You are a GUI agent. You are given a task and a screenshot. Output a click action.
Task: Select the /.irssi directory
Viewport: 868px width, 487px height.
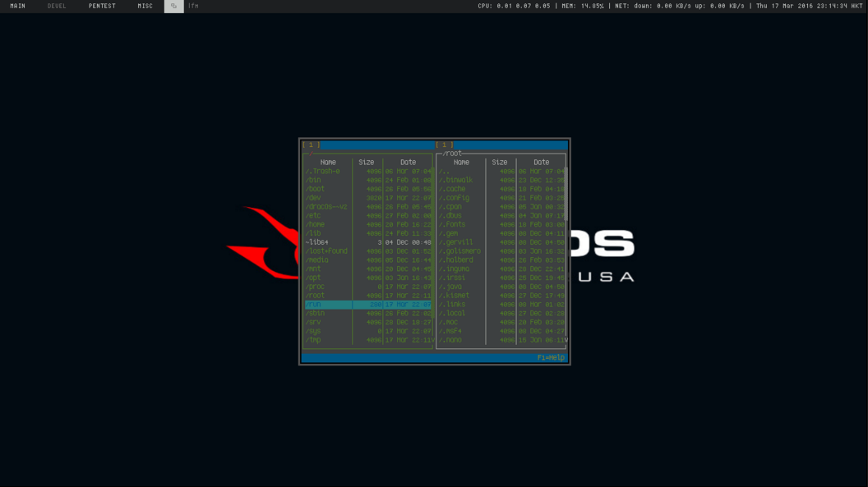click(501, 278)
